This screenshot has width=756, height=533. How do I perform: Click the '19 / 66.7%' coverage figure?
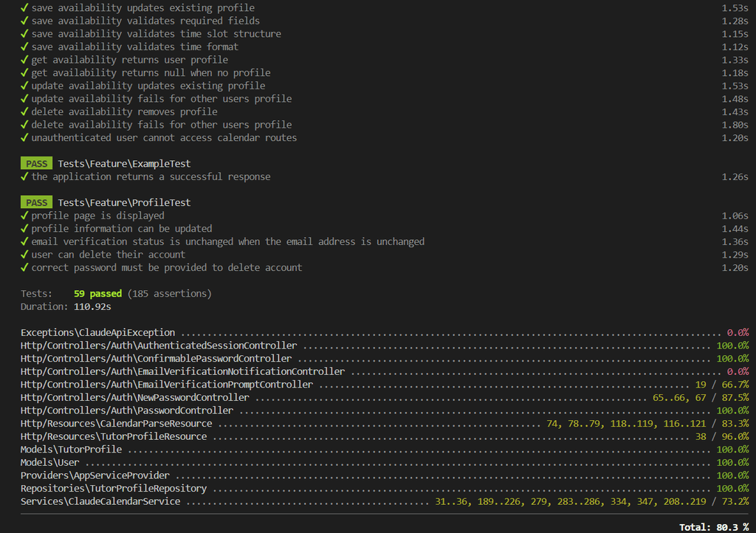click(721, 385)
